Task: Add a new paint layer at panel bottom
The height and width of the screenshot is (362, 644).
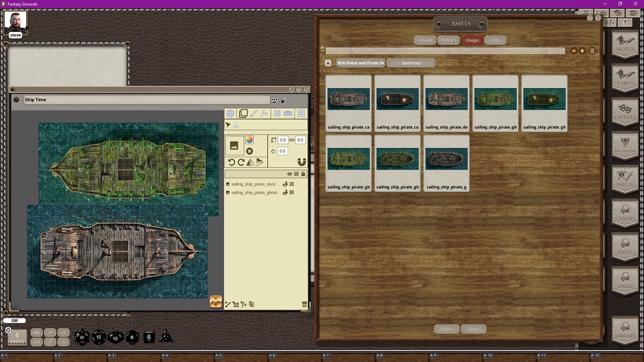Action: (227, 304)
